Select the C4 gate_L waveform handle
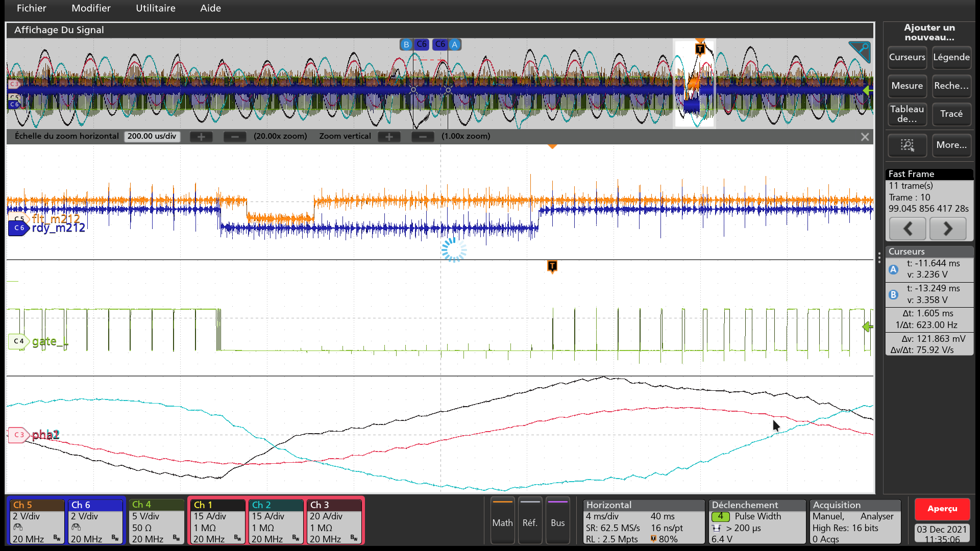Image resolution: width=980 pixels, height=551 pixels. [x=19, y=341]
